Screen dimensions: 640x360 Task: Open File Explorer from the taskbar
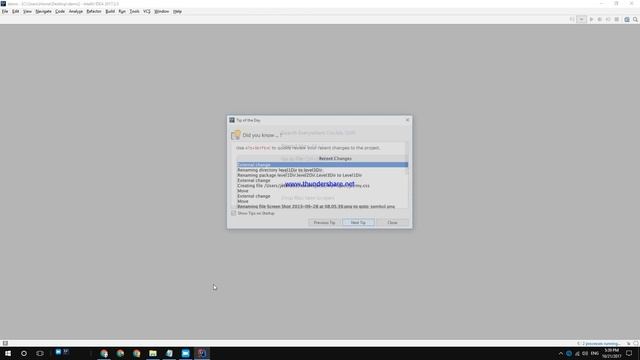tap(153, 353)
